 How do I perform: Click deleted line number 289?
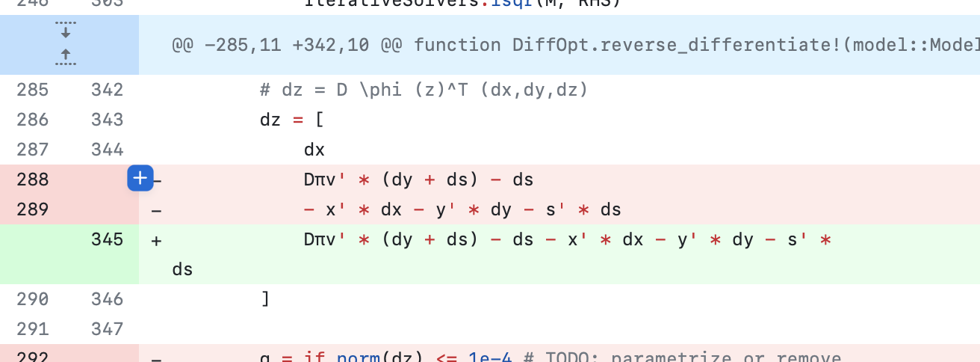(32, 209)
